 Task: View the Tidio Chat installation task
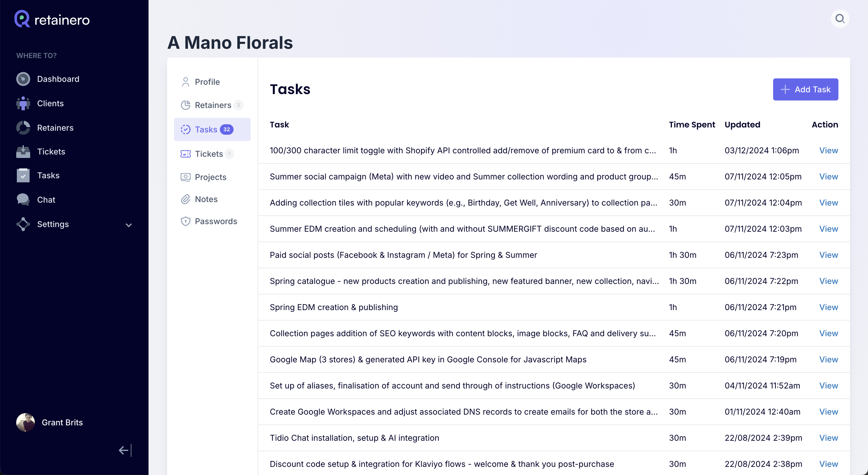pos(829,438)
